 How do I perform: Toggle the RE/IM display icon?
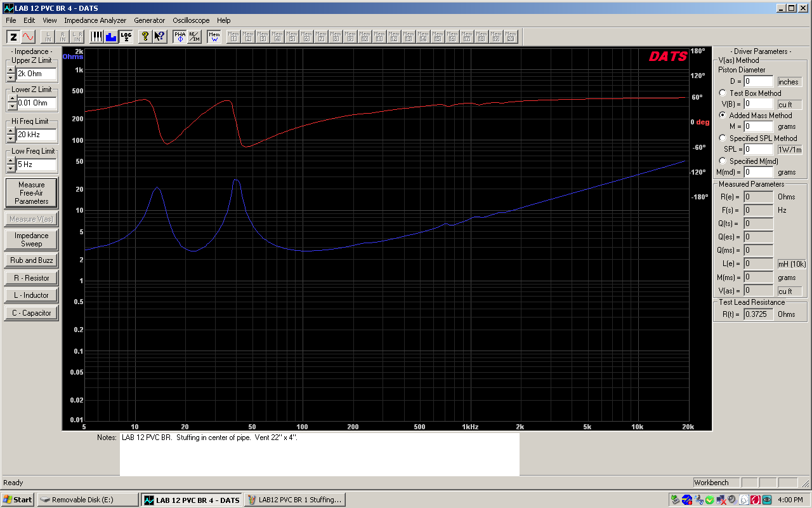click(194, 37)
